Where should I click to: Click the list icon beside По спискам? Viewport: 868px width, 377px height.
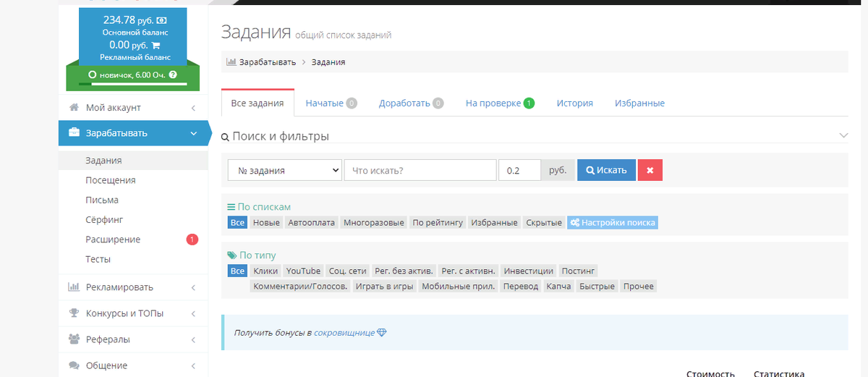tap(231, 207)
